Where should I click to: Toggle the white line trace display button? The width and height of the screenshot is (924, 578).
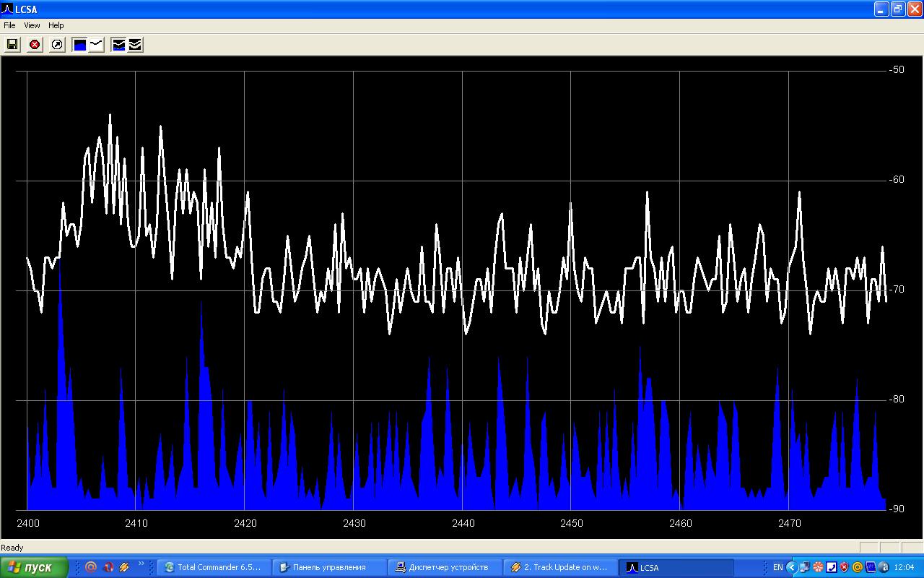(x=96, y=45)
